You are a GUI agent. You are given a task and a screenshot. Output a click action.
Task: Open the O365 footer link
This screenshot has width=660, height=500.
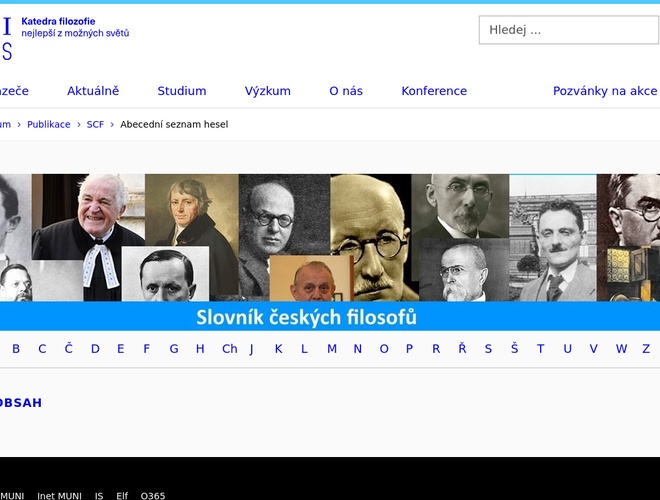153,495
